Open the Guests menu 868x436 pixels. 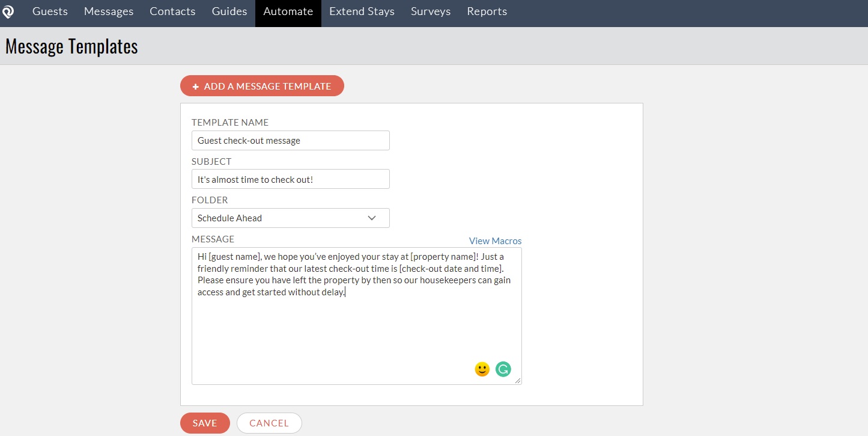click(50, 12)
